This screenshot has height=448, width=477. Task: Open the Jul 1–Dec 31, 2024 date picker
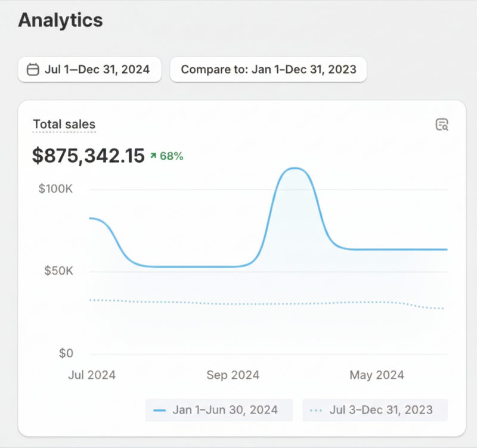point(89,70)
